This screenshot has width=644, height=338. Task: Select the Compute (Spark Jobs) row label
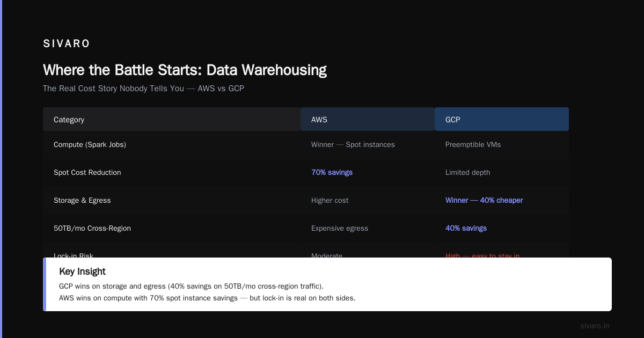90,145
